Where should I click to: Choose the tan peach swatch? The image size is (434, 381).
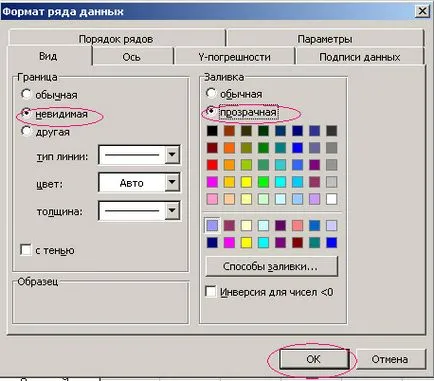(x=229, y=199)
